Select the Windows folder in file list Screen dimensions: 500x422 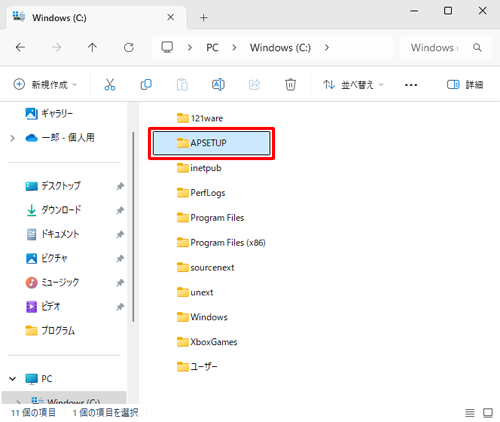pos(202,317)
